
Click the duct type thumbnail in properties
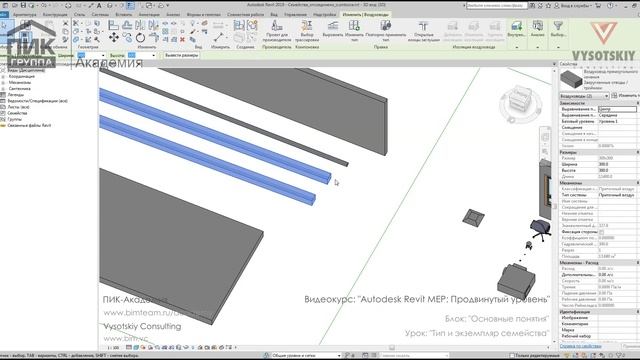[571, 79]
